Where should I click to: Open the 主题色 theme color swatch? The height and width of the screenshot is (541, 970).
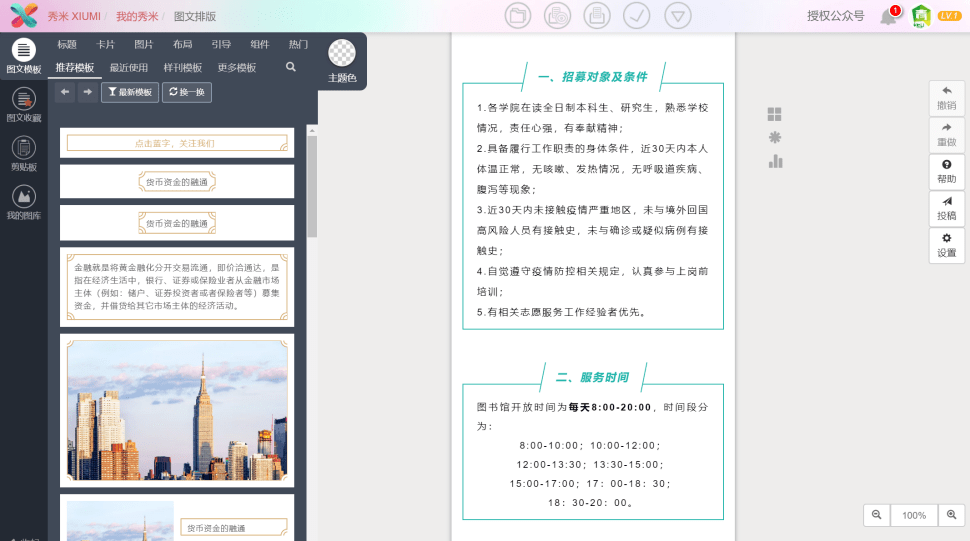342,60
